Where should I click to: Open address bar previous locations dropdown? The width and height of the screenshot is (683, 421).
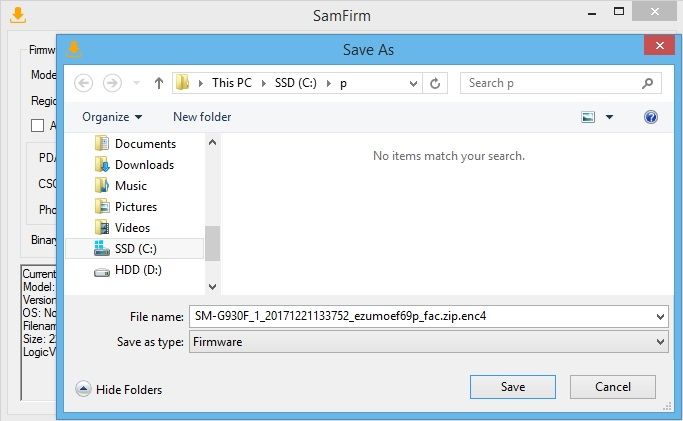[413, 83]
